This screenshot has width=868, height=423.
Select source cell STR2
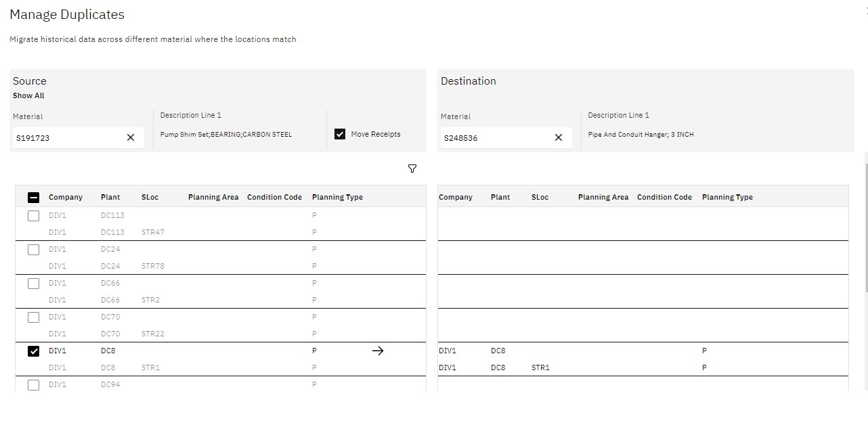tap(150, 300)
